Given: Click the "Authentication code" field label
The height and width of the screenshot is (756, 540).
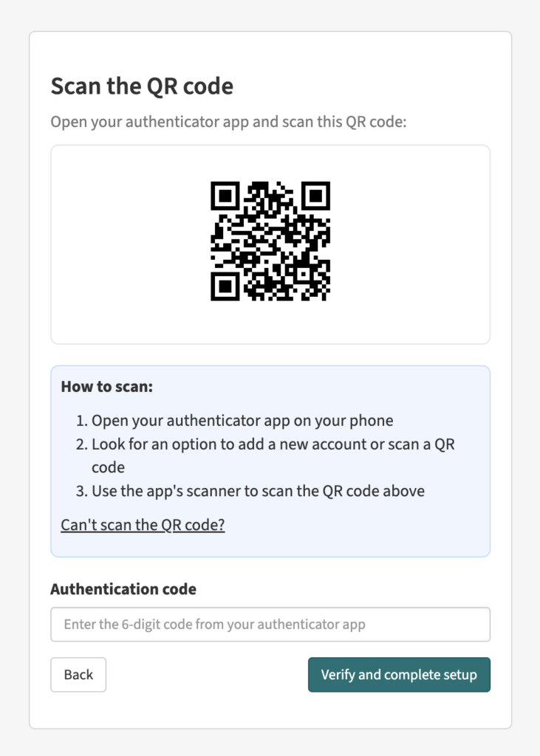Looking at the screenshot, I should [x=123, y=589].
